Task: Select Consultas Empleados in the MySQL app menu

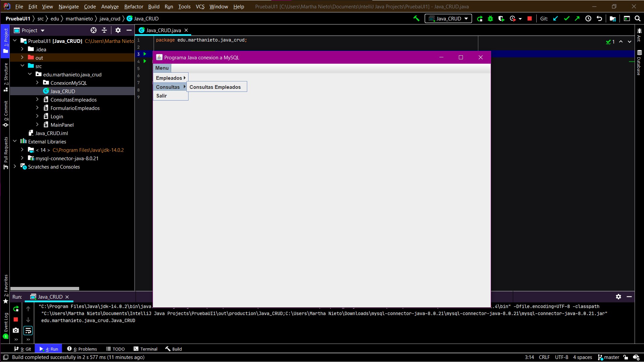Action: pos(216,87)
